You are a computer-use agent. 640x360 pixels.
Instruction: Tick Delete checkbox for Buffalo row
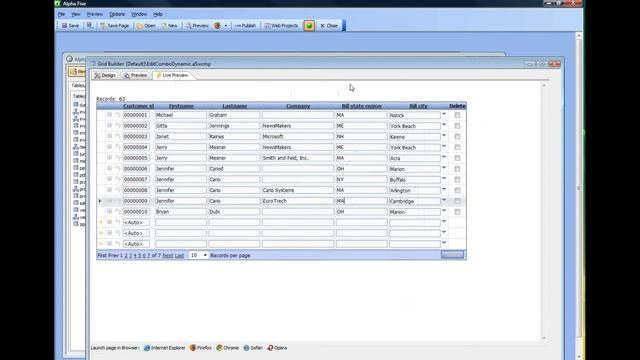pyautogui.click(x=457, y=179)
